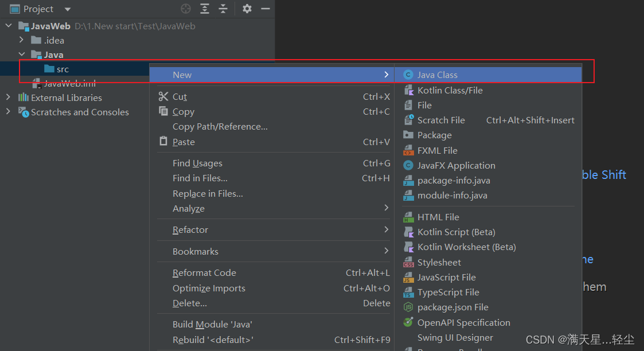Hide the Project panel with minus icon

point(266,9)
